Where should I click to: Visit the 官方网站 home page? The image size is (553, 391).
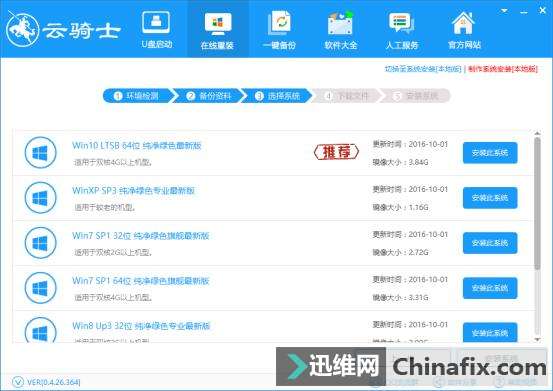(464, 30)
